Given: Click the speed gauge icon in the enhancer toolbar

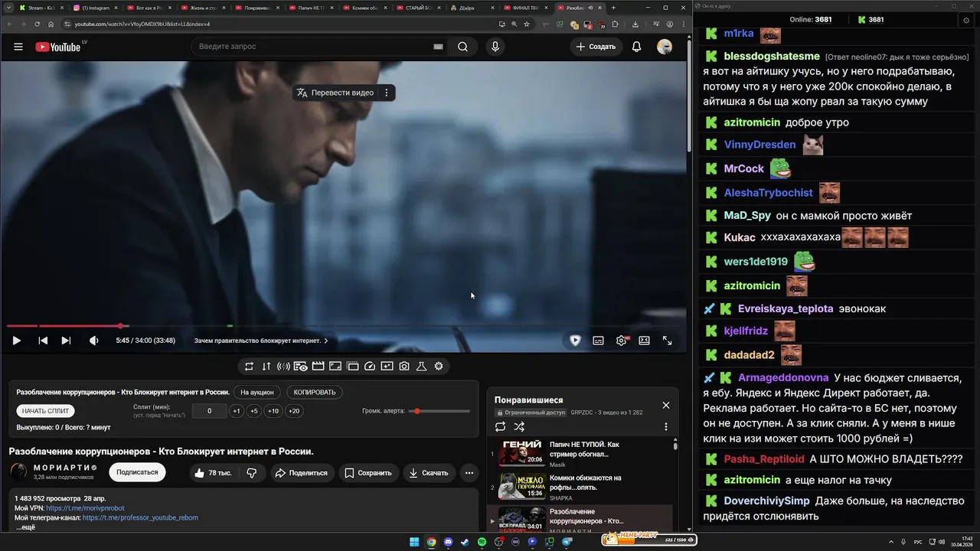Looking at the screenshot, I should click(370, 367).
